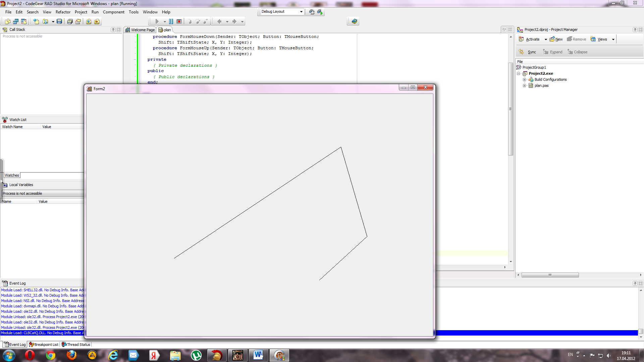Image resolution: width=644 pixels, height=362 pixels.
Task: Stop program with Program Reset button
Action: click(179, 21)
